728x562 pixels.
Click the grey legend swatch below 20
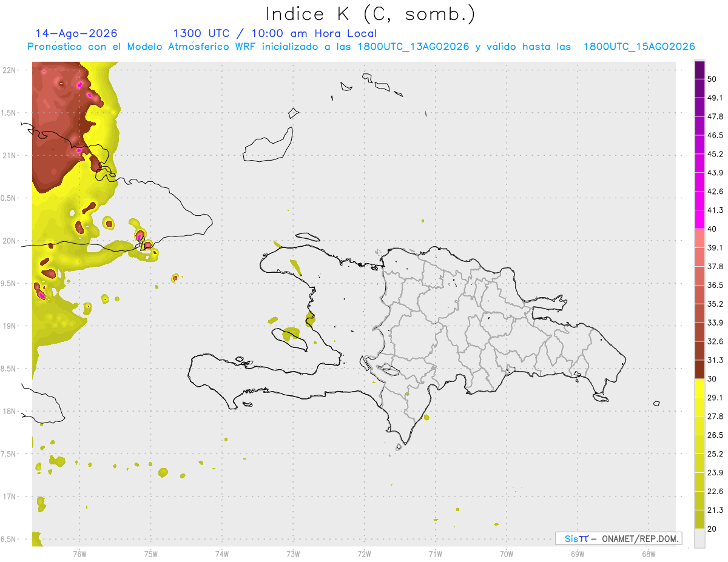coord(699,538)
